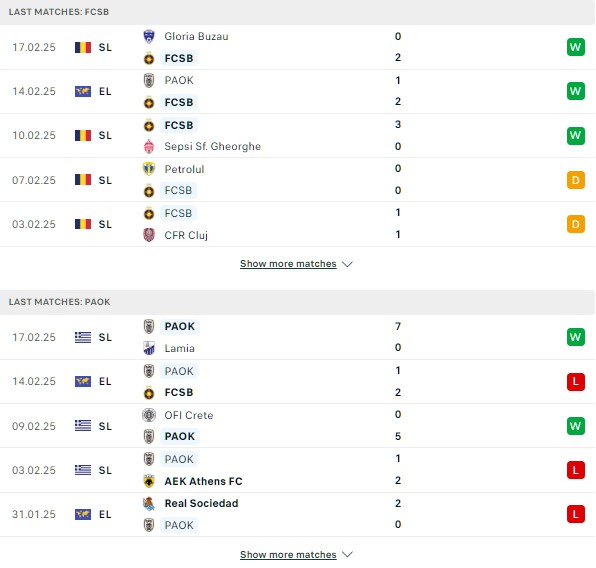596x568 pixels.
Task: Open the AEK Athens FC team name link
Action: pyautogui.click(x=203, y=481)
